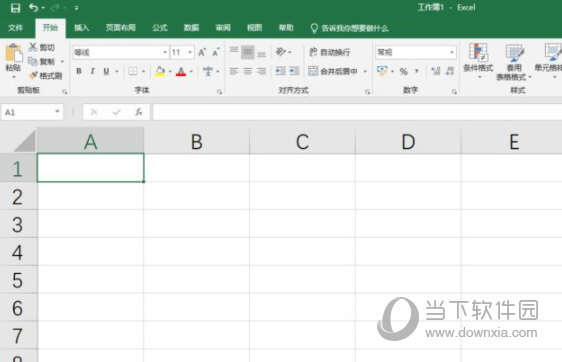Toggle Italic formatting
The height and width of the screenshot is (362, 562).
pos(92,71)
